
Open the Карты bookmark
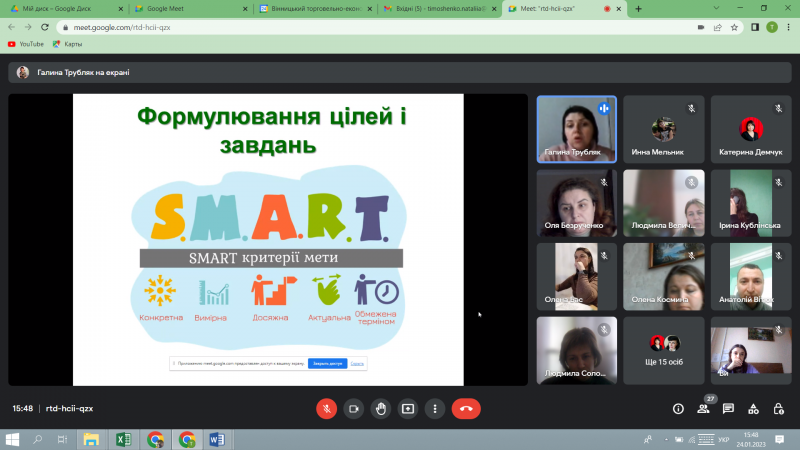click(67, 44)
